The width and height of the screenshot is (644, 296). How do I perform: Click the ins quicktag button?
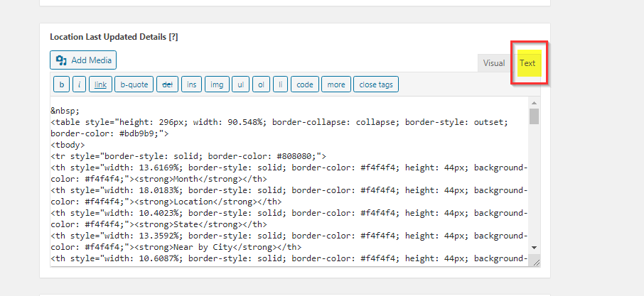pyautogui.click(x=191, y=85)
